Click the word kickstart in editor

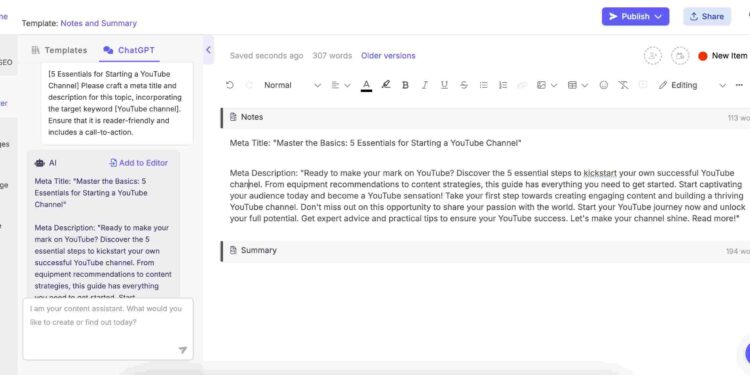[600, 173]
